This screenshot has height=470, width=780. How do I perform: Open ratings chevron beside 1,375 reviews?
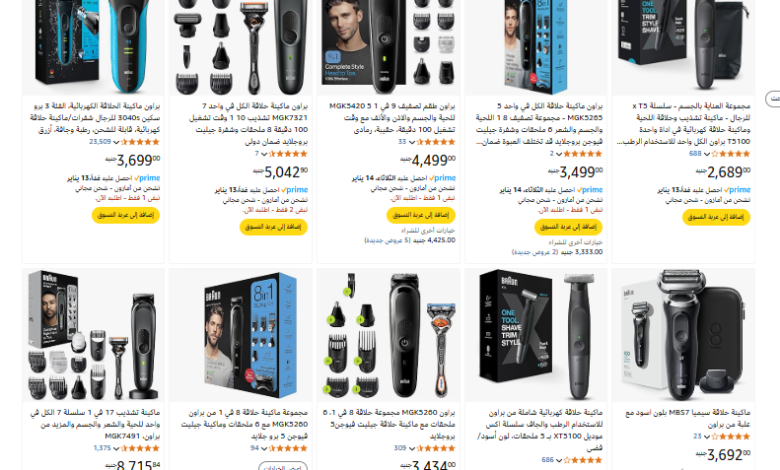coord(116,449)
